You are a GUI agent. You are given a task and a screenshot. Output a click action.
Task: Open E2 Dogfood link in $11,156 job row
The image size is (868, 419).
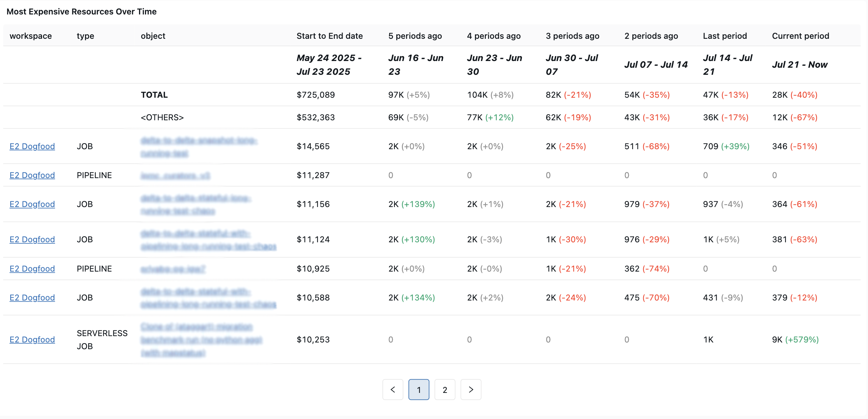pyautogui.click(x=32, y=204)
